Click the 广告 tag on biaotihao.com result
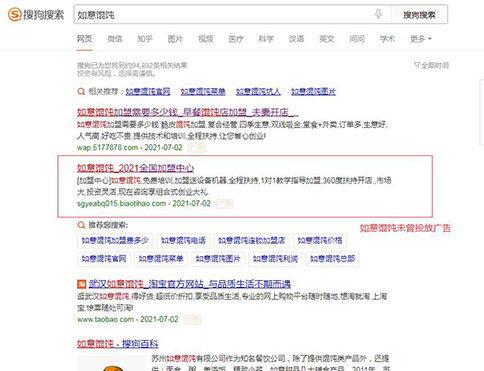 point(224,203)
